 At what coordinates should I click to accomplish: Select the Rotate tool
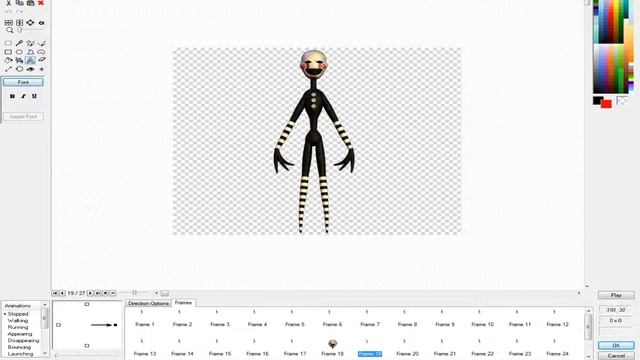pos(19,69)
